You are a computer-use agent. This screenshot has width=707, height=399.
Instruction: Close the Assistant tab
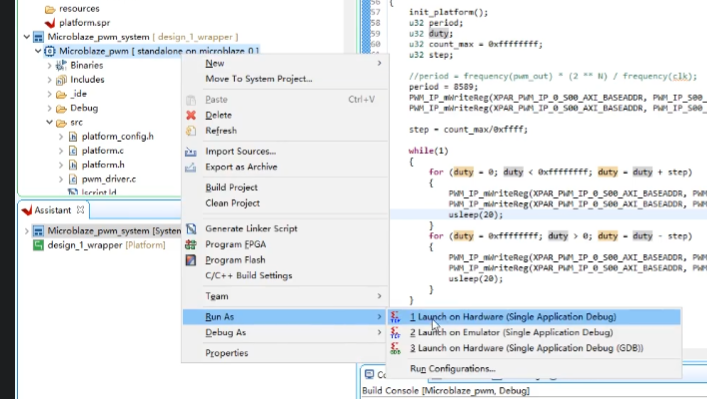click(x=80, y=210)
